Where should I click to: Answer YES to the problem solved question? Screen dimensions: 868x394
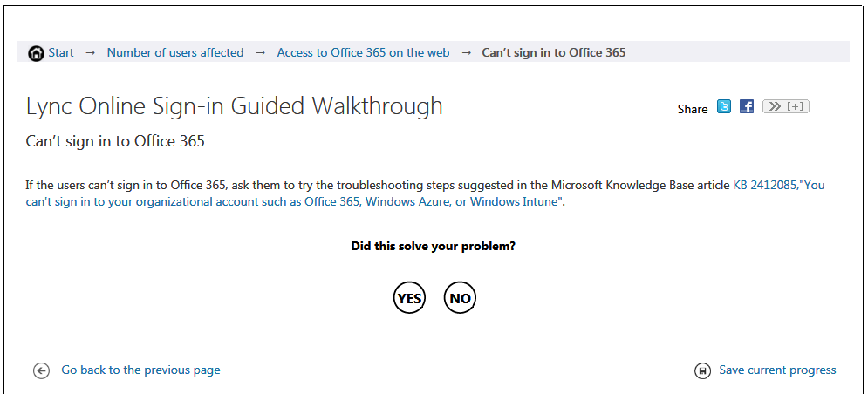click(409, 298)
